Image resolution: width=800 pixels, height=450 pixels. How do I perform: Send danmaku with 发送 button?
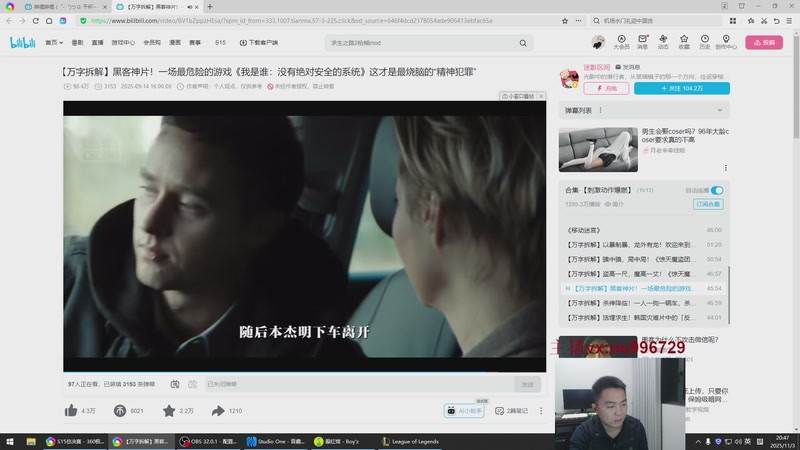click(527, 384)
